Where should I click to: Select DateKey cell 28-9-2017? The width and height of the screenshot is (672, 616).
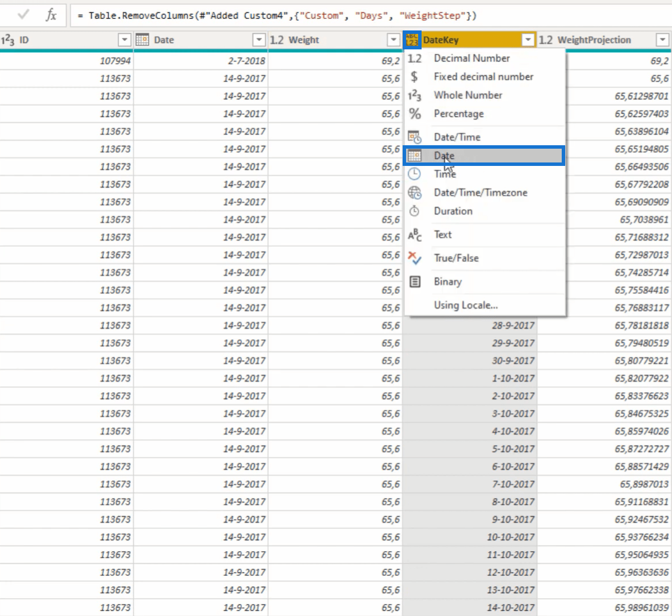470,326
